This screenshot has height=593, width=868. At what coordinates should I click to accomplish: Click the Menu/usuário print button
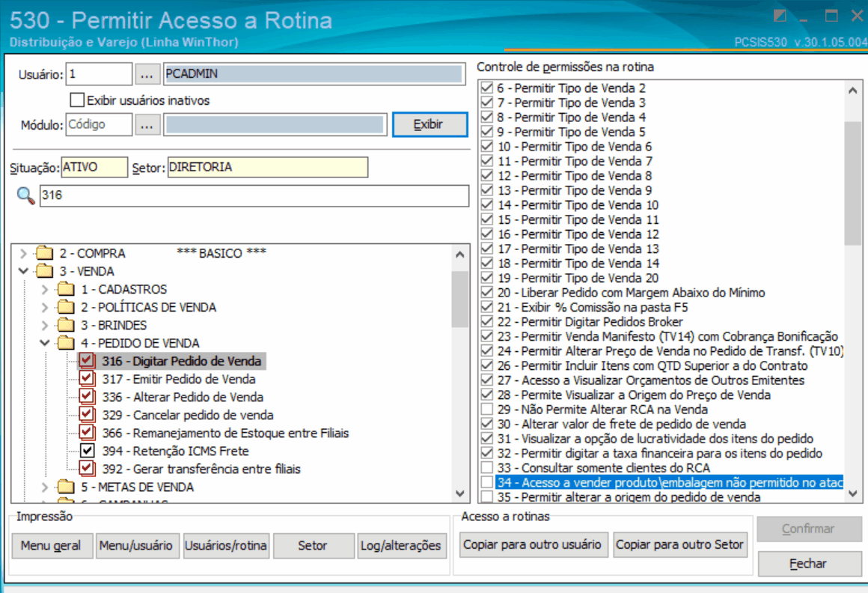click(136, 546)
